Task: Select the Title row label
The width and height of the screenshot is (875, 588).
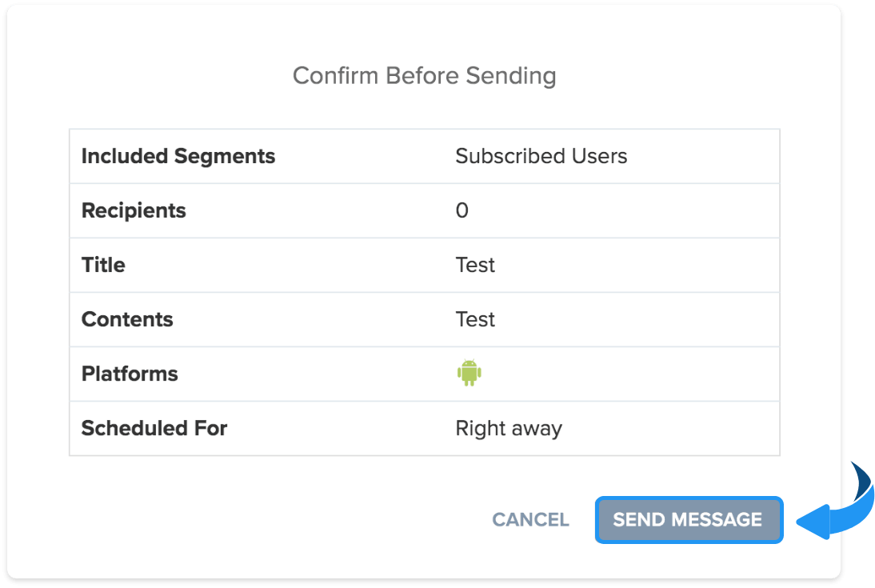Action: coord(103,265)
